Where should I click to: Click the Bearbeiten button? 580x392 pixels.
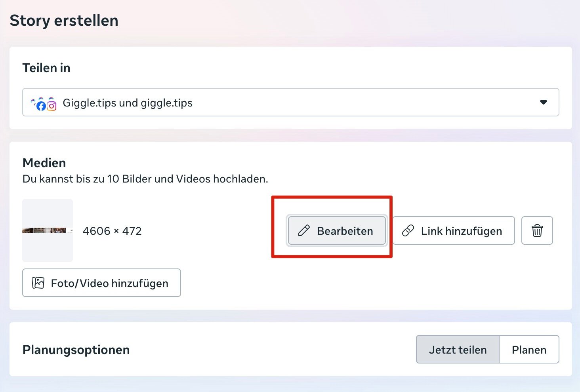click(337, 230)
